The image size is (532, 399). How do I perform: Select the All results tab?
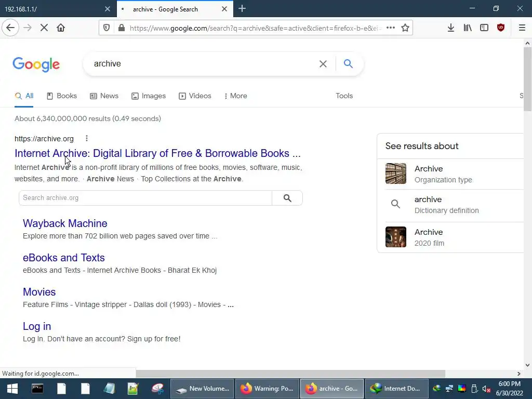pos(24,96)
